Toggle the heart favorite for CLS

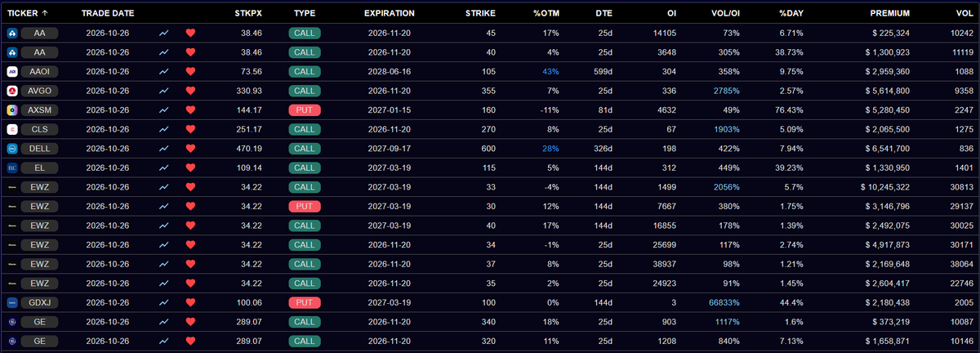coord(191,129)
